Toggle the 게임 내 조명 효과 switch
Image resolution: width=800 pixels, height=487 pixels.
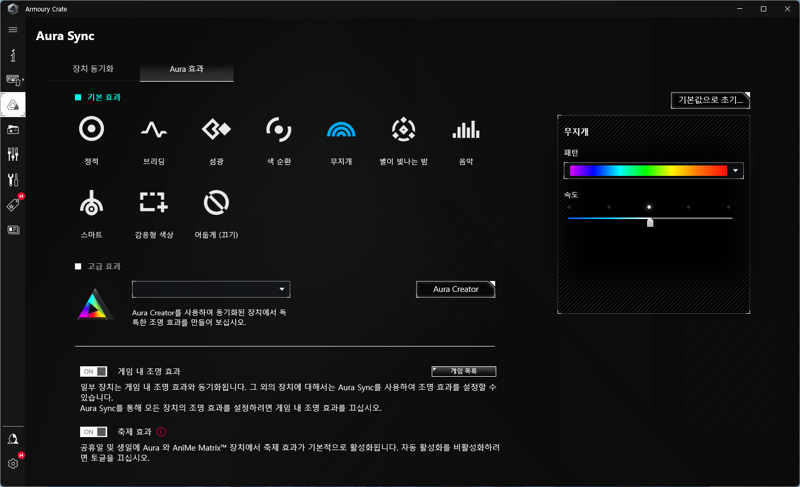pos(93,371)
